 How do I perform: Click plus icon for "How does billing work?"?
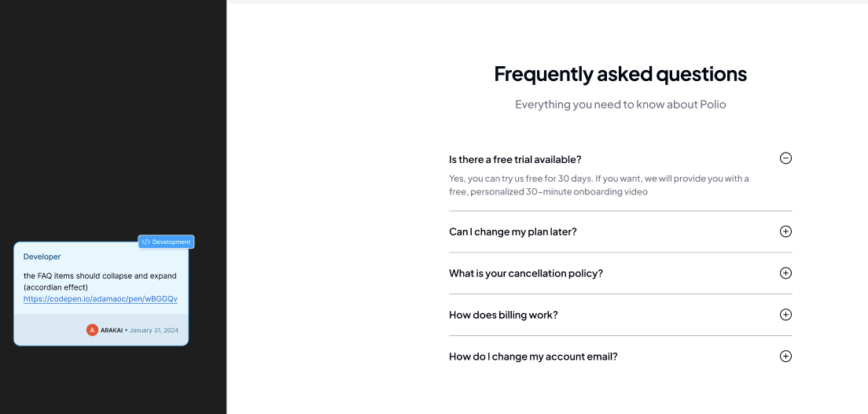click(785, 315)
